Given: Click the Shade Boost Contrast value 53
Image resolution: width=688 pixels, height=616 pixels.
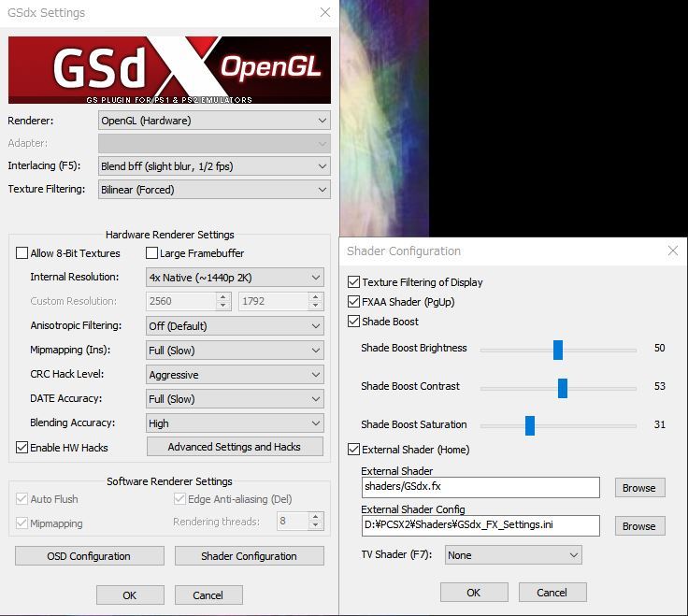Looking at the screenshot, I should [659, 386].
